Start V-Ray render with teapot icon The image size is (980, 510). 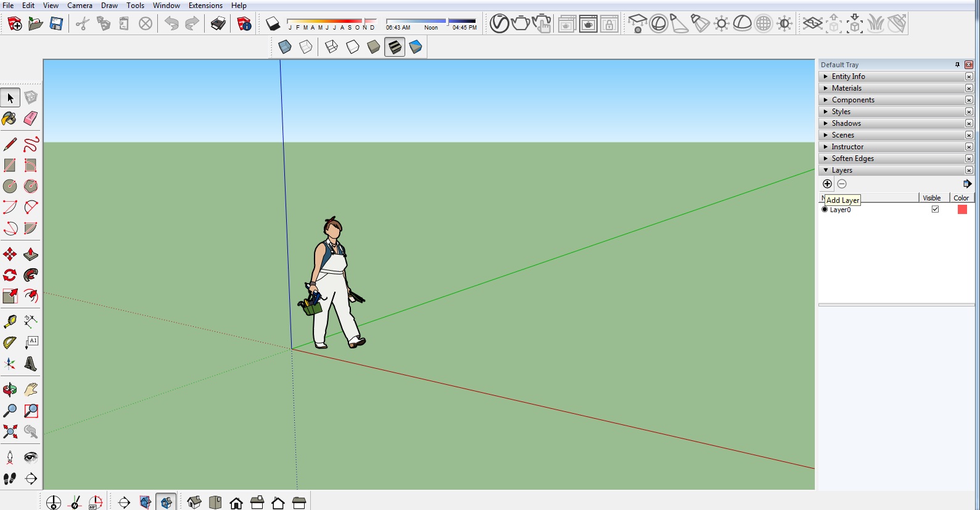pos(521,24)
